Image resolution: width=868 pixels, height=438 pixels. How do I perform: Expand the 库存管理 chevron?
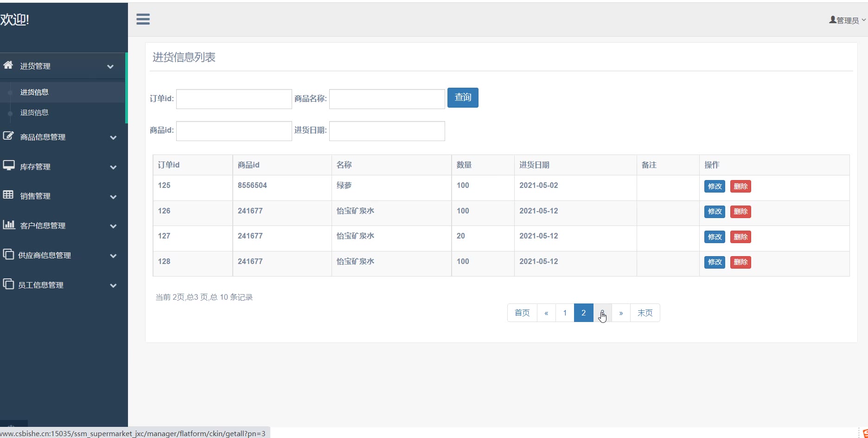(x=113, y=167)
